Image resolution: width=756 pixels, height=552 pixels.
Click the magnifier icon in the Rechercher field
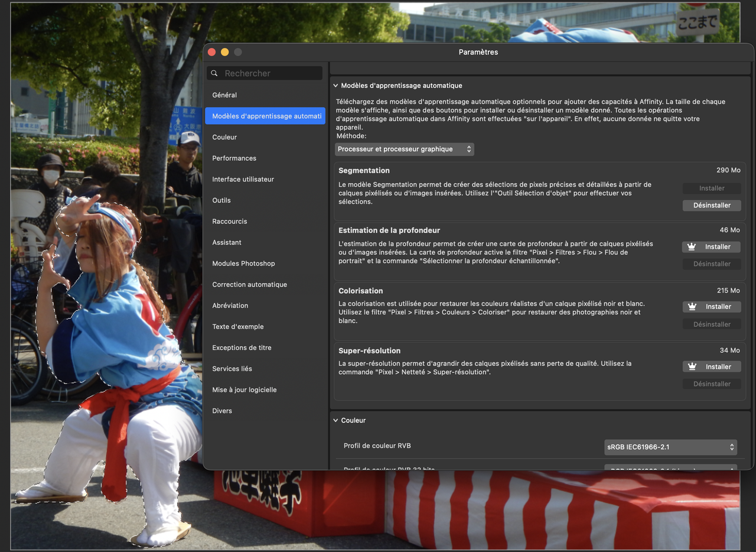click(x=215, y=73)
